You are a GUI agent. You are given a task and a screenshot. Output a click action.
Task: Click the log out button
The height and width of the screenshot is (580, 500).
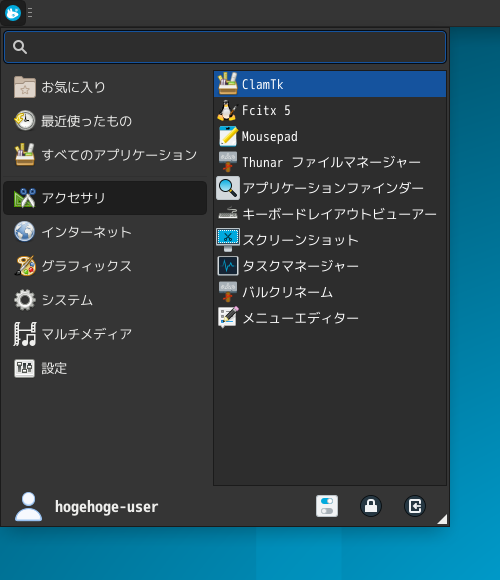tap(415, 506)
